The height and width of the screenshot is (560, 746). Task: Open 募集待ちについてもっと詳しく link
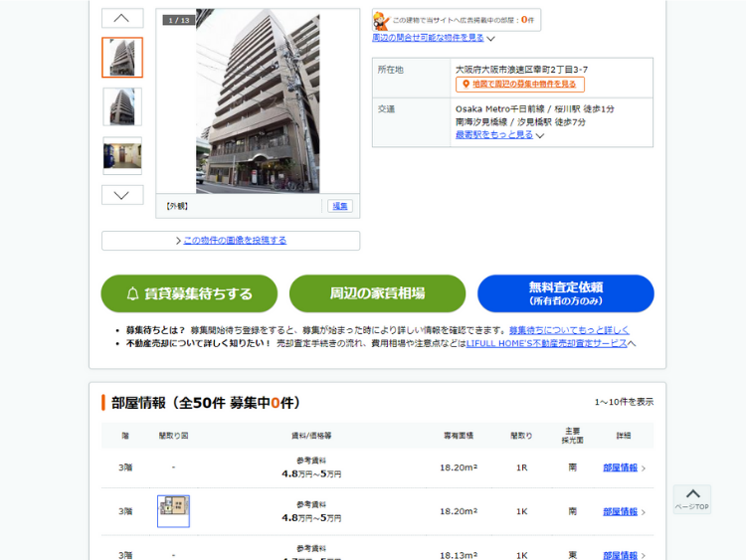click(x=569, y=329)
